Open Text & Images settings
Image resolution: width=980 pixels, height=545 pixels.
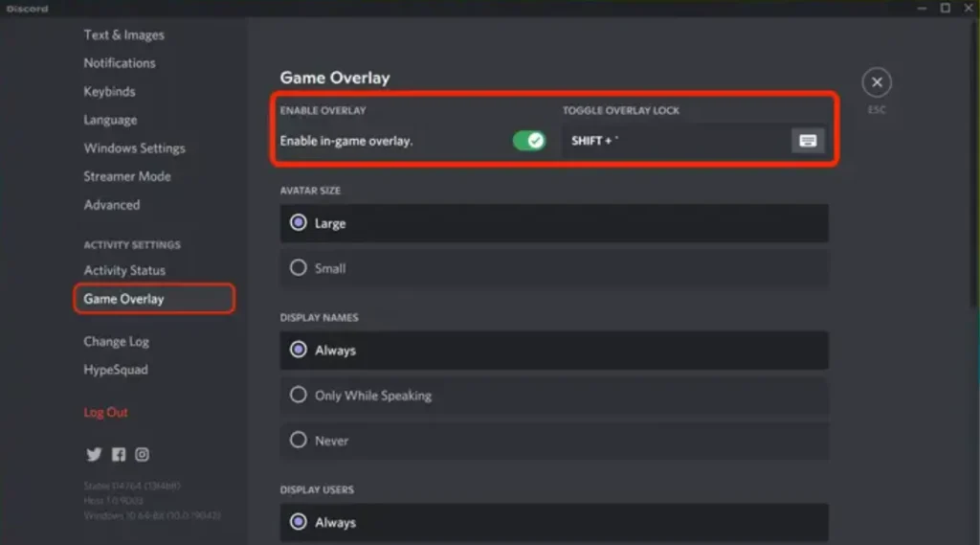click(x=123, y=34)
